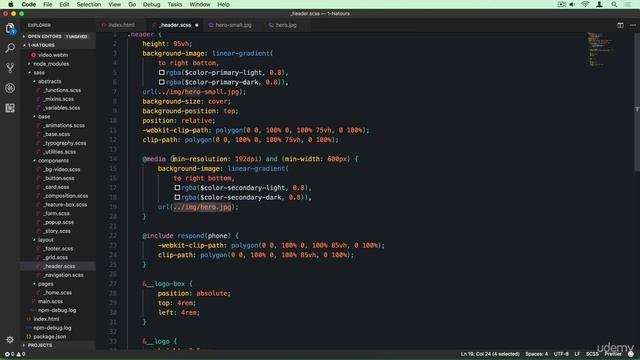This screenshot has width=640, height=360.
Task: Click the code minimap preview
Action: [x=600, y=50]
